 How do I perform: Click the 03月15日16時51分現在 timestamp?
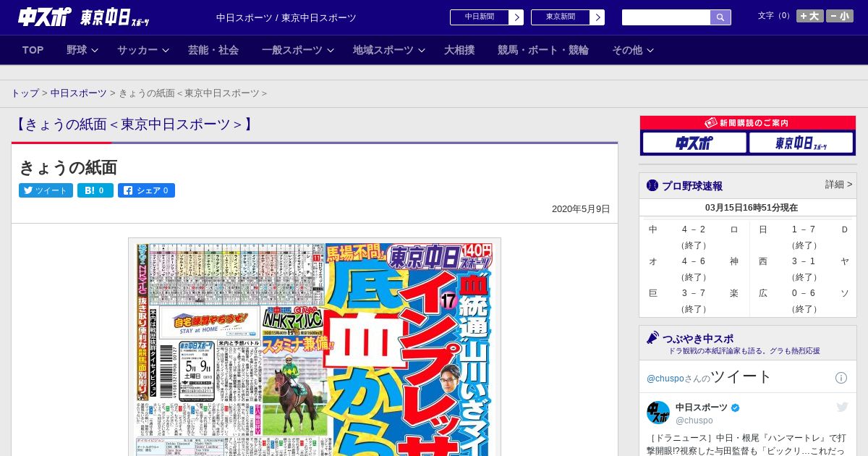pos(752,208)
